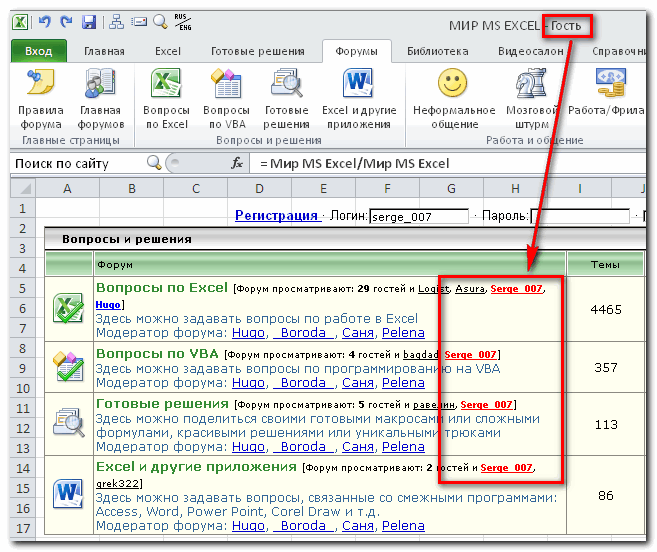Screen dimensions: 657x552
Task: Open Правила форума ribbon icon
Action: (41, 82)
